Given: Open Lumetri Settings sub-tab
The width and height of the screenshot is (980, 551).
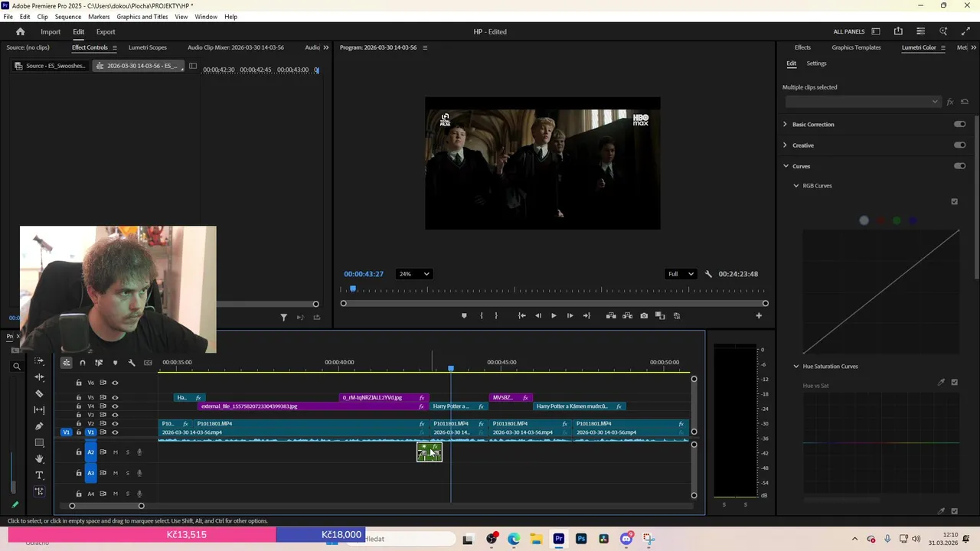Looking at the screenshot, I should pyautogui.click(x=816, y=64).
